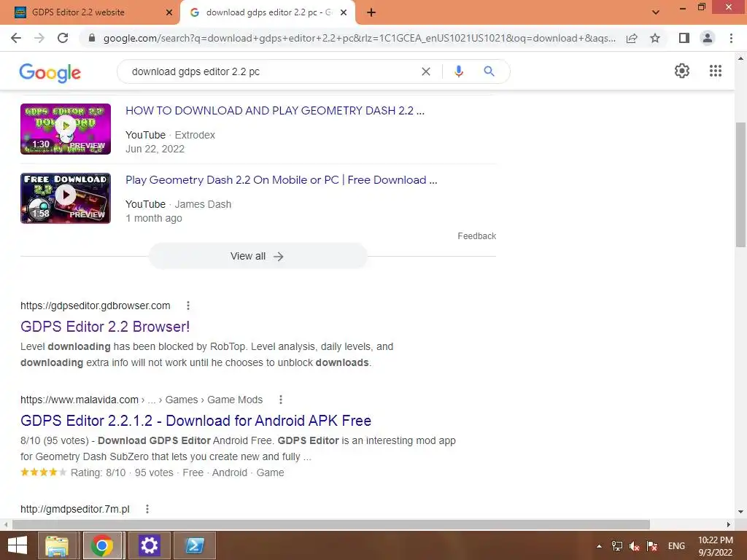Viewport: 747px width, 560px height.
Task: Bookmark this tab with star icon
Action: click(x=655, y=38)
